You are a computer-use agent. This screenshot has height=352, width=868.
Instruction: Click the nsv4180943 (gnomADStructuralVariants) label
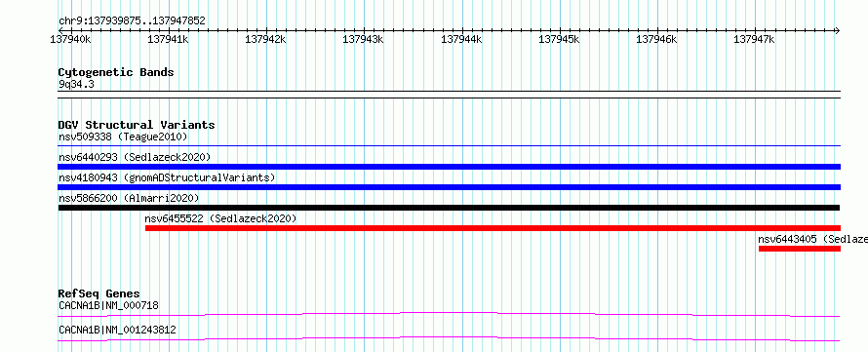coord(167,177)
